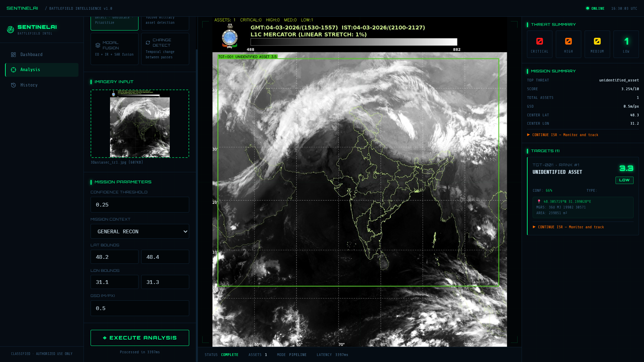Screen dimensions: 644x362
Task: Open the Dashboard menu item
Action: (x=42, y=55)
